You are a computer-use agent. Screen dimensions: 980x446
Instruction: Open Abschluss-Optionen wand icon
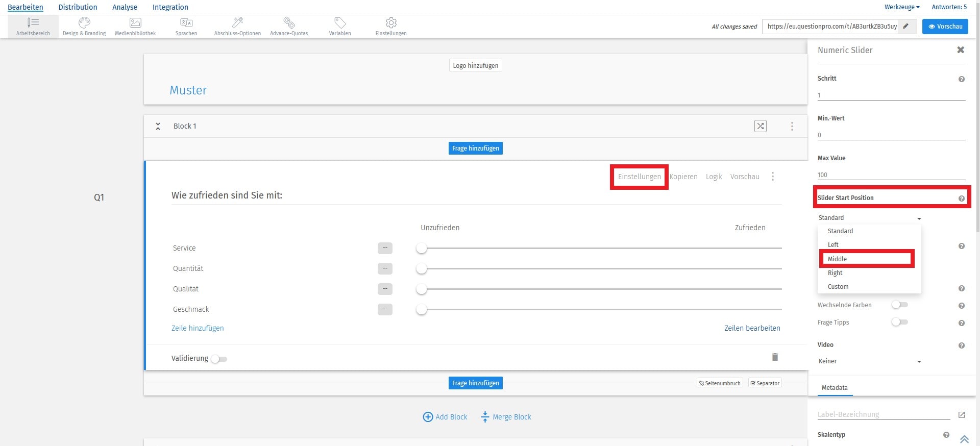(x=237, y=22)
